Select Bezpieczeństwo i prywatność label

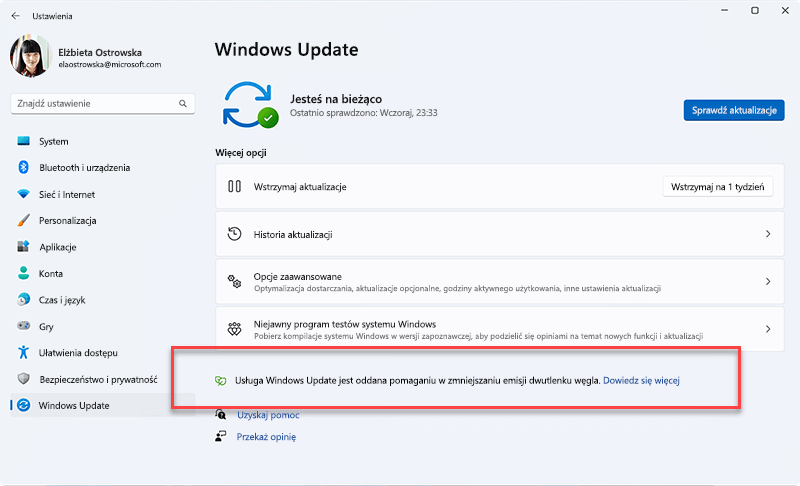98,379
